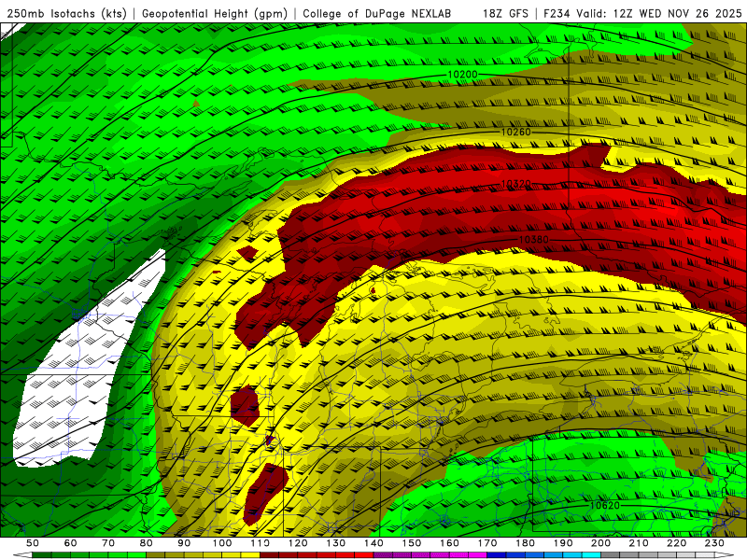Screen dimensions: 747x560
Task: Click the 'Geopotential Height (gpm)' header text
Action: pyautogui.click(x=215, y=14)
